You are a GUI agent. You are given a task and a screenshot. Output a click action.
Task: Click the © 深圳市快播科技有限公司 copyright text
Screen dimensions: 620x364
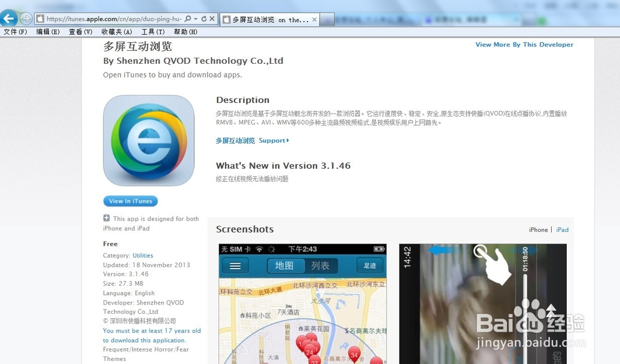click(139, 321)
